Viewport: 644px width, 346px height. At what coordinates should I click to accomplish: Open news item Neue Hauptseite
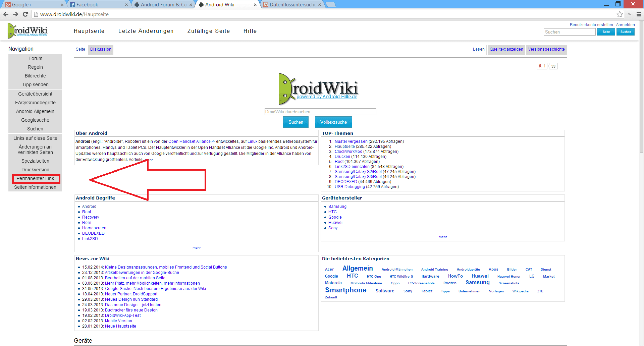pyautogui.click(x=120, y=326)
